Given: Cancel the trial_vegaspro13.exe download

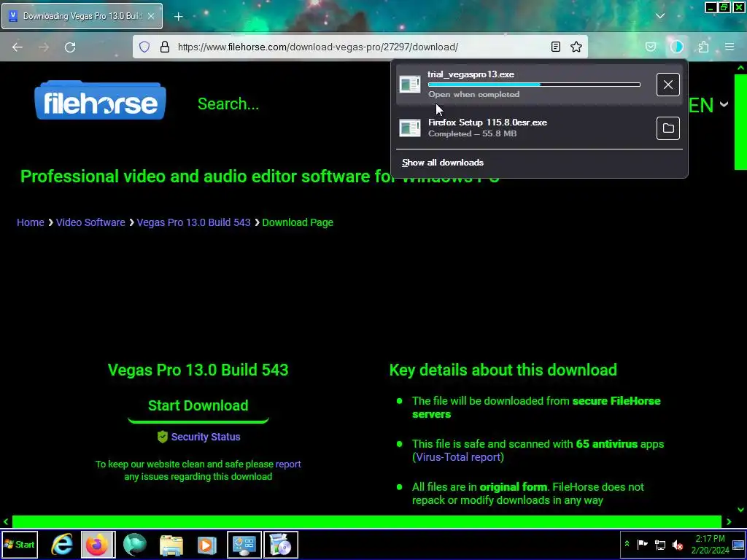Looking at the screenshot, I should (x=668, y=85).
